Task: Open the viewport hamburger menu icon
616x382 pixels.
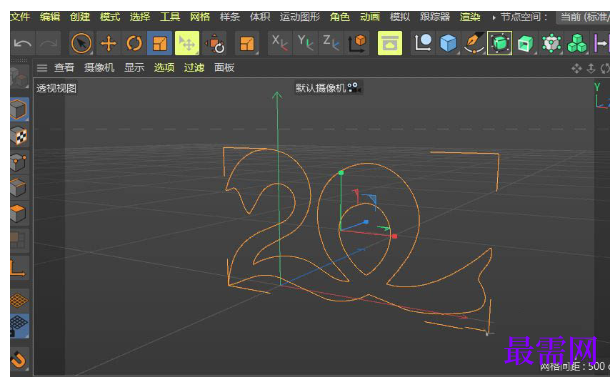Action: 42,68
